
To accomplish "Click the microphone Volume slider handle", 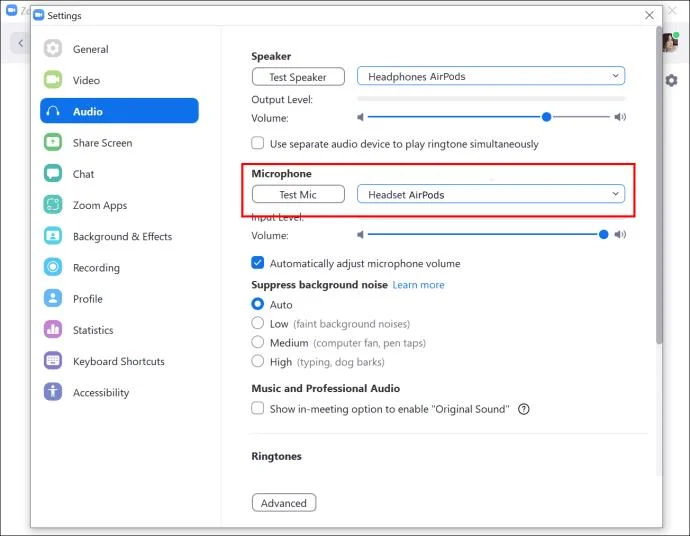I will pos(603,235).
